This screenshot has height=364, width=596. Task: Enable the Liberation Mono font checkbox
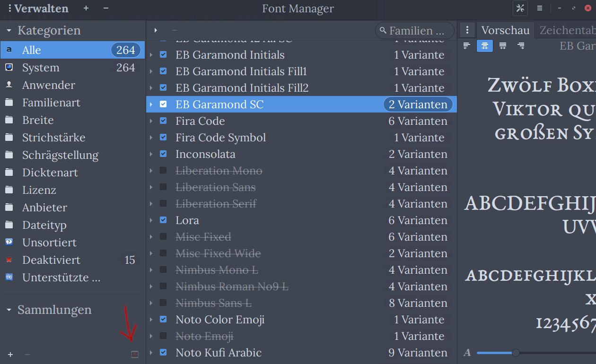click(163, 170)
